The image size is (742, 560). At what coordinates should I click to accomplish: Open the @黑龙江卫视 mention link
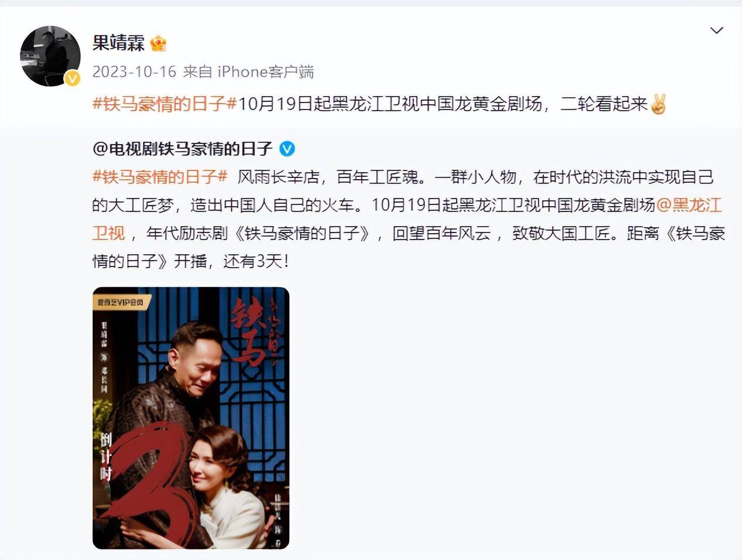407,219
